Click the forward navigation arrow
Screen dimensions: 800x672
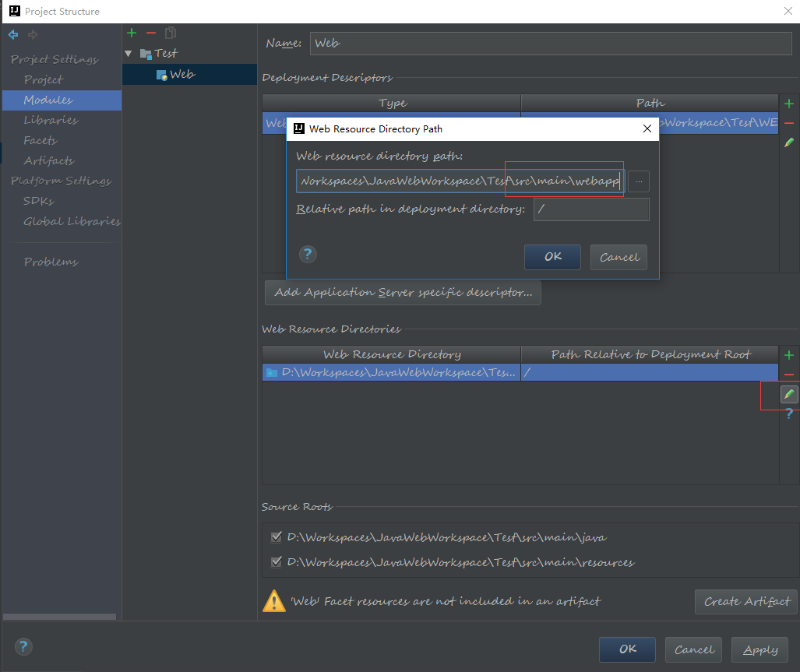[33, 35]
